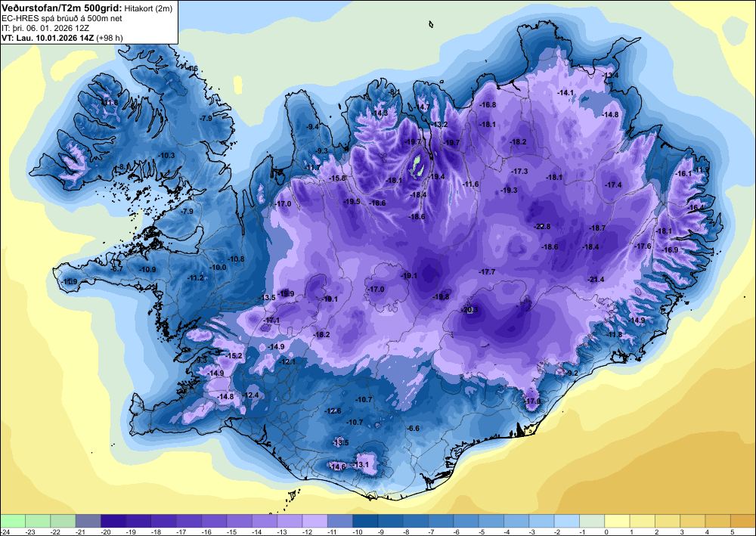Select the -12.1 temperature label
The width and height of the screenshot is (756, 536).
click(x=287, y=361)
